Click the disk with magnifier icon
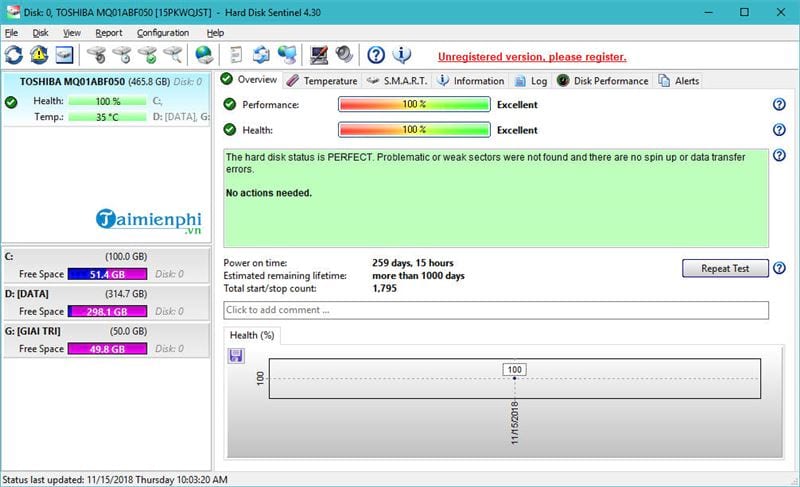Viewport: 800px width, 487px height. coord(173,55)
